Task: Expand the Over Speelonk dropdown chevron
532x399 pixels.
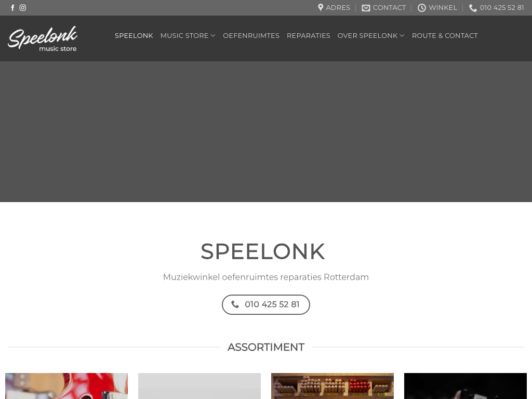Action: click(x=402, y=36)
